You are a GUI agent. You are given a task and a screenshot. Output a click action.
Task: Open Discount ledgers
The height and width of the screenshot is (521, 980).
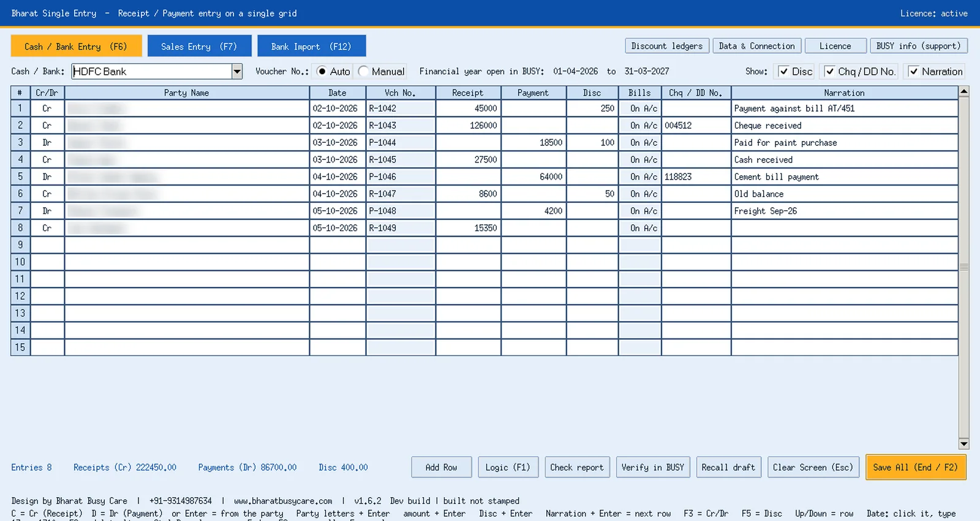[x=667, y=46]
